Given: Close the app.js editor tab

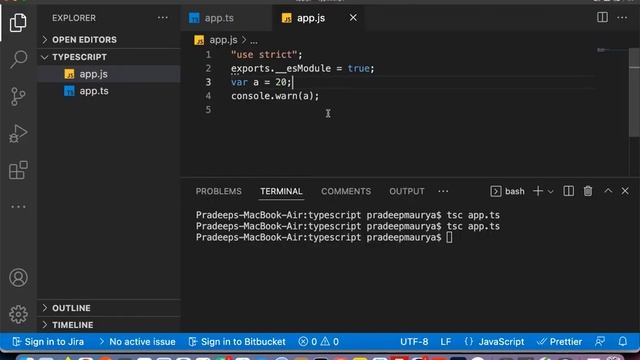Looking at the screenshot, I should click(x=353, y=18).
